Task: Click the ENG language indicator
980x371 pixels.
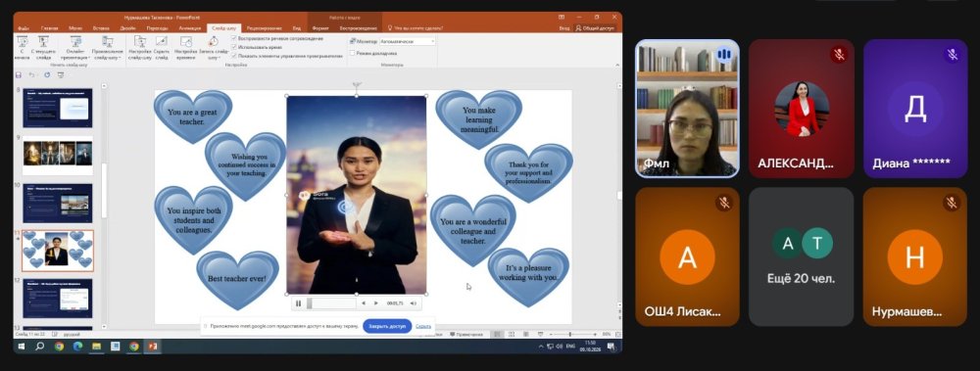Action: (x=570, y=346)
